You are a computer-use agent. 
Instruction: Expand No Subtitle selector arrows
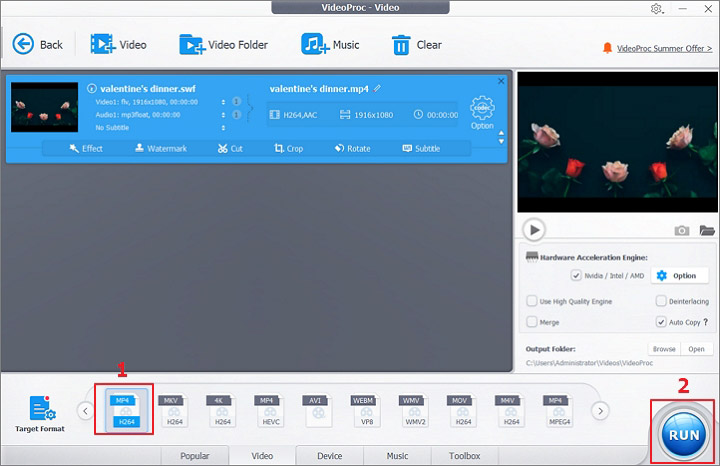click(x=223, y=128)
